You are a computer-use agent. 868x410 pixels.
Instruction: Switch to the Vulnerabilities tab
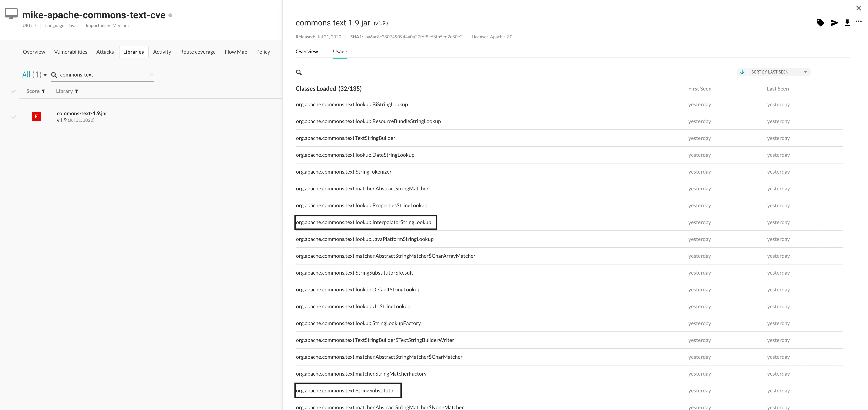click(71, 52)
